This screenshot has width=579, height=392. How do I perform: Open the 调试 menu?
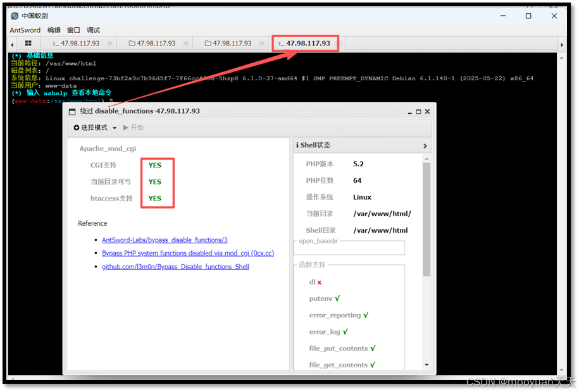pyautogui.click(x=94, y=30)
